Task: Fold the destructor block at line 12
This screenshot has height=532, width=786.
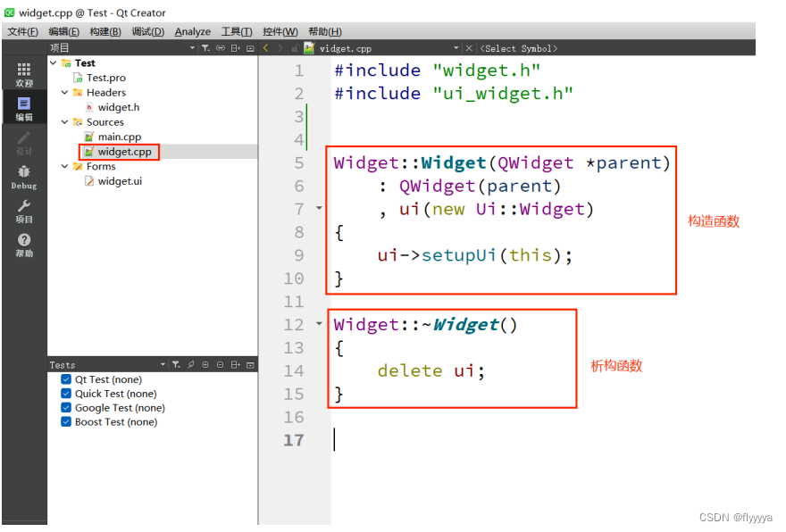Action: (319, 324)
